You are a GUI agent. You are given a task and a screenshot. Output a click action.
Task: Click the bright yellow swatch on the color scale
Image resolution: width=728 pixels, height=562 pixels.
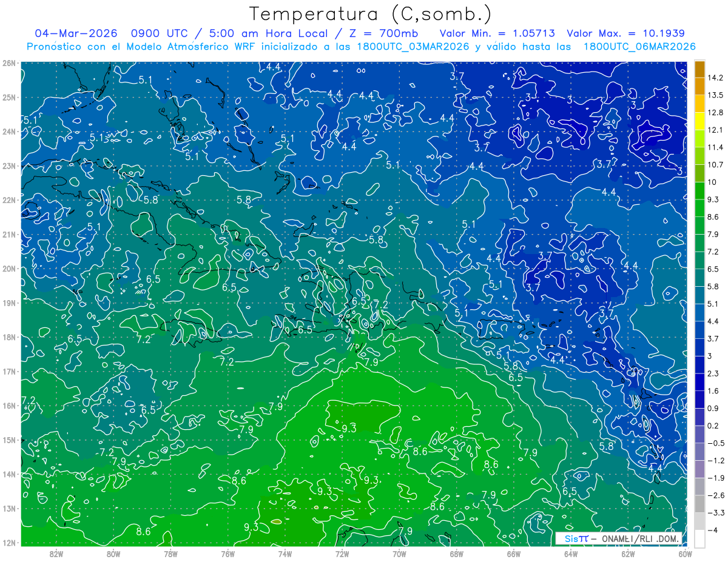(699, 121)
